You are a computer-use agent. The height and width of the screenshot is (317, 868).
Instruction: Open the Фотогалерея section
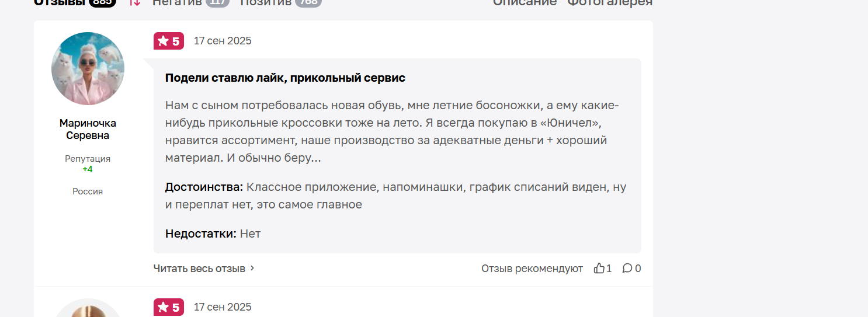[610, 2]
